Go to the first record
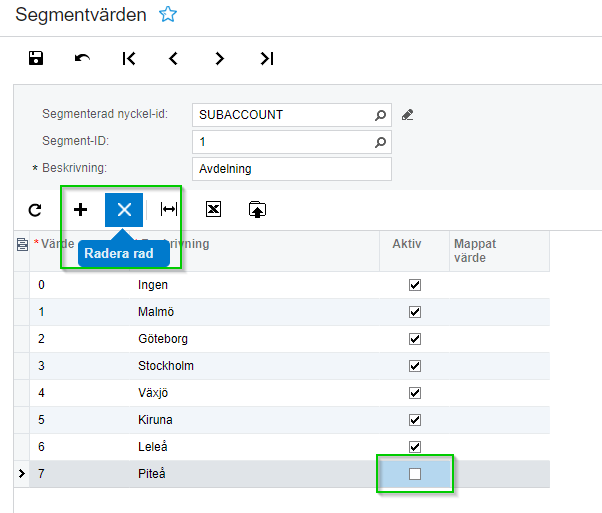 click(129, 59)
